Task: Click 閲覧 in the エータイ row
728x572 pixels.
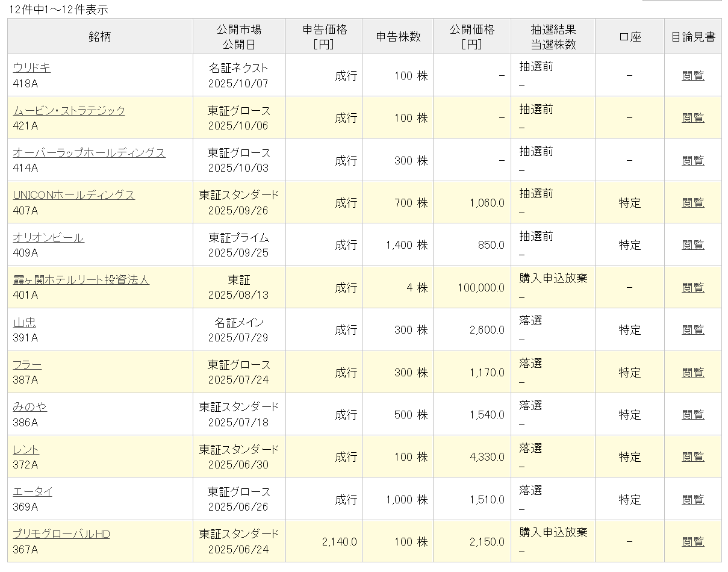Action: coord(692,500)
